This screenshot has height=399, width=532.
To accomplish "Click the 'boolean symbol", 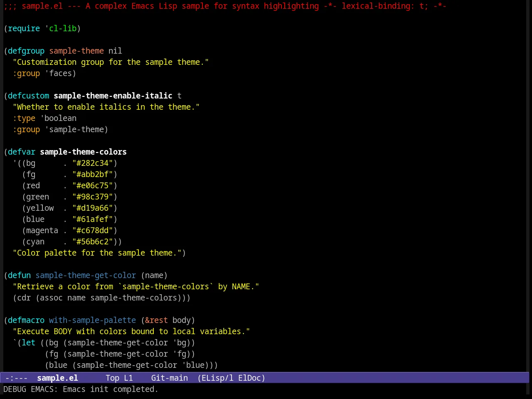I will pyautogui.click(x=59, y=118).
